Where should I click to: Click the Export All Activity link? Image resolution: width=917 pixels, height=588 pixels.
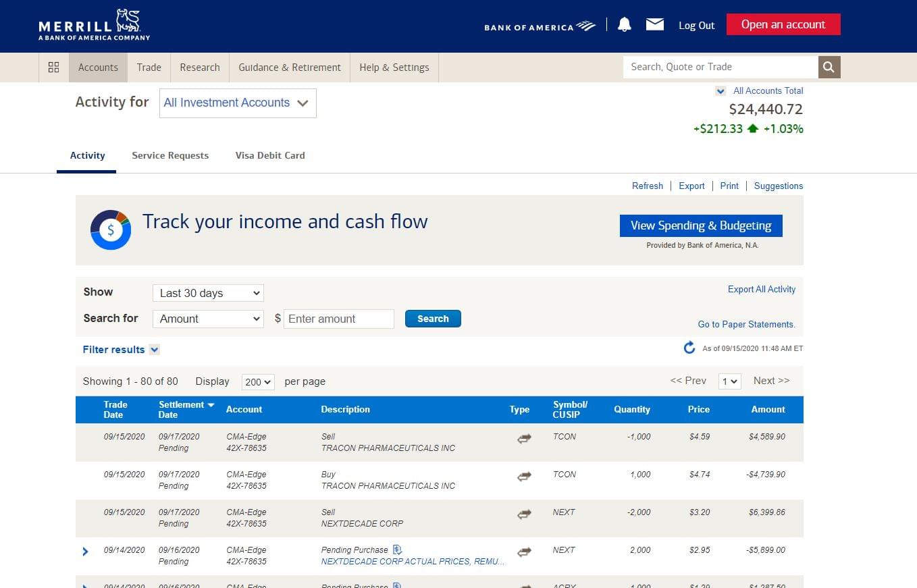coord(761,289)
